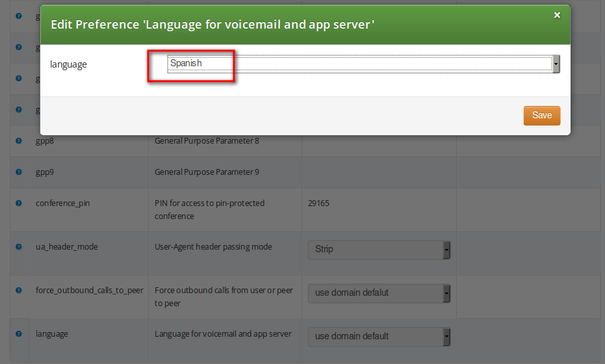
Task: Click the help icon beside gpp8
Action: [19, 141]
